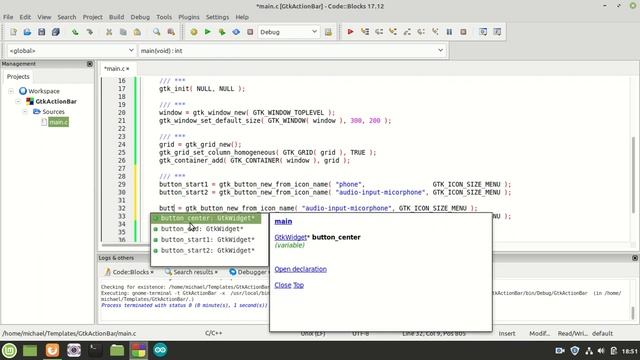The height and width of the screenshot is (360, 640).
Task: Switch to the Debugger log tab
Action: pyautogui.click(x=248, y=272)
